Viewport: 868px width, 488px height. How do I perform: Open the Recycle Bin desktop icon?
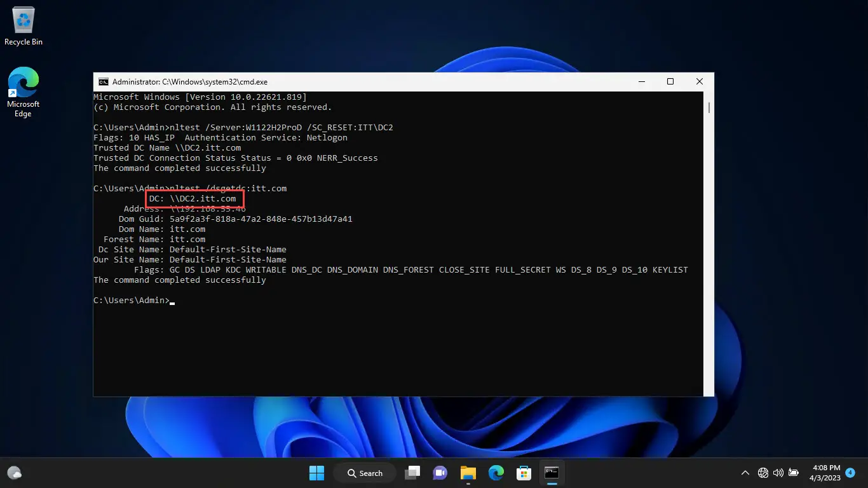[x=24, y=27]
